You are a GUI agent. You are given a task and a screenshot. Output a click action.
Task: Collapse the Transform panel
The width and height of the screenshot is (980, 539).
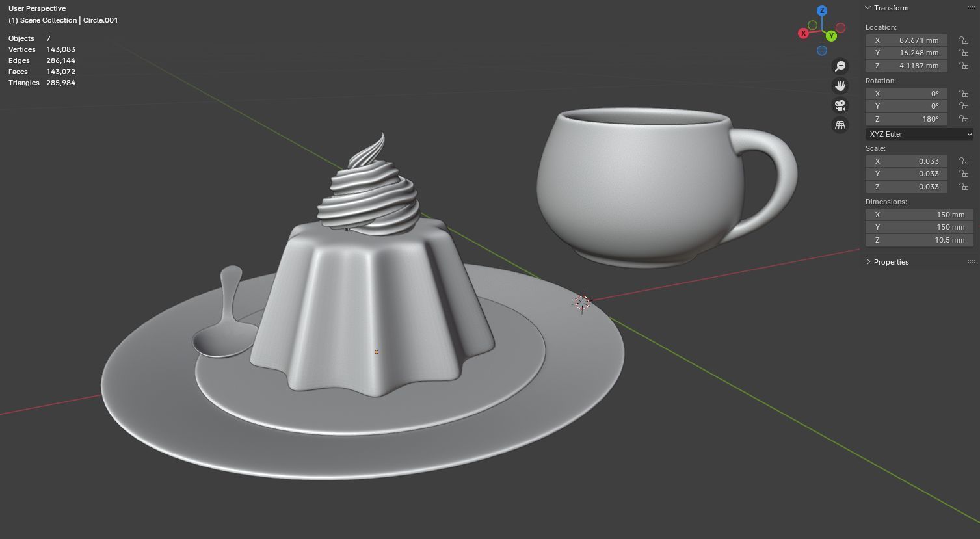point(868,8)
